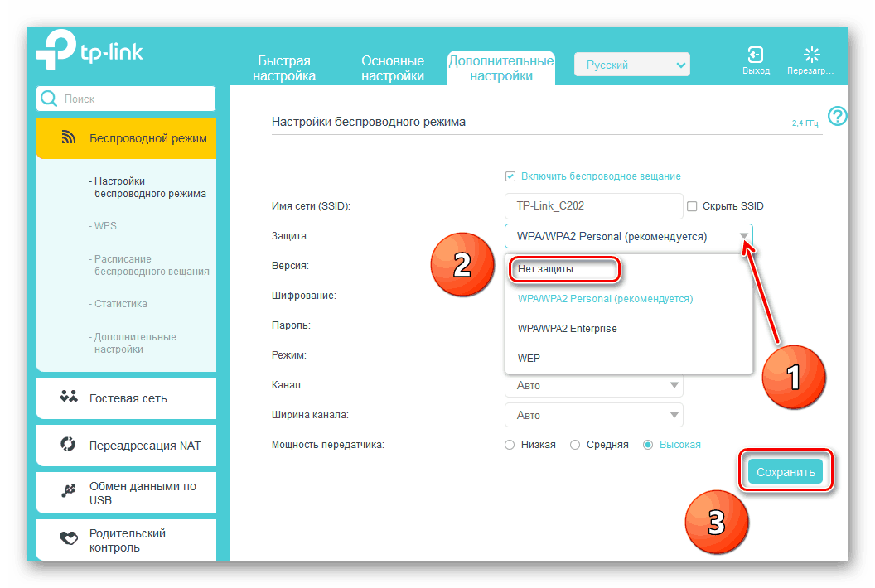Click the wireless mode Wi-Fi icon
The image size is (875, 588).
click(70, 138)
